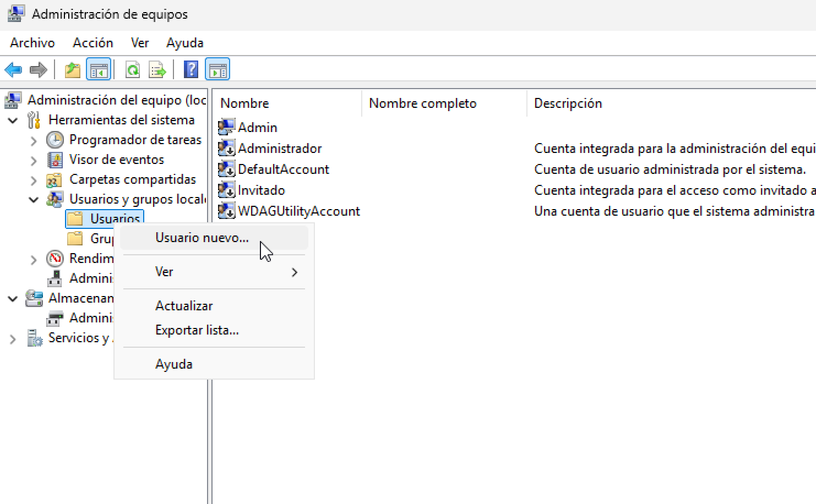Click the Carpetas compartidas icon
The width and height of the screenshot is (816, 504).
click(x=54, y=180)
